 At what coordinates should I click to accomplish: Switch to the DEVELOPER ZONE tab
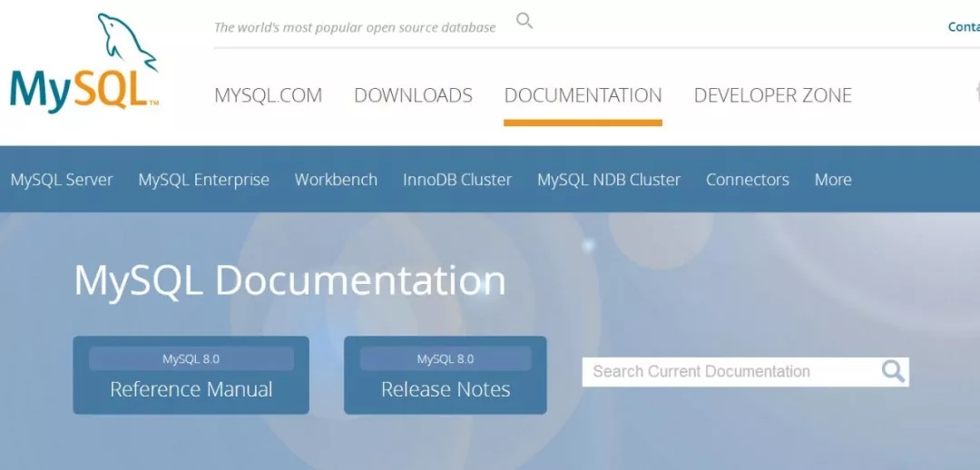[773, 95]
